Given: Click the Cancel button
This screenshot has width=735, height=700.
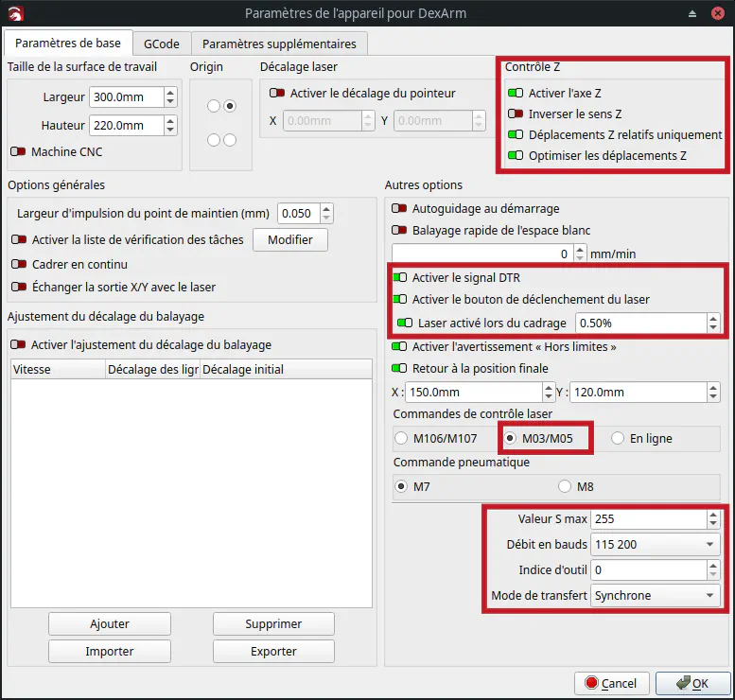Looking at the screenshot, I should point(612,684).
